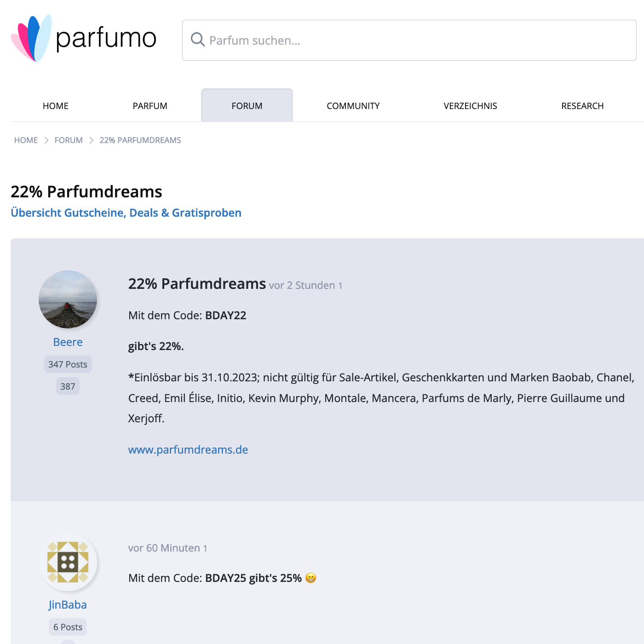Open Beere's profile picture
The height and width of the screenshot is (644, 644).
coord(68,299)
